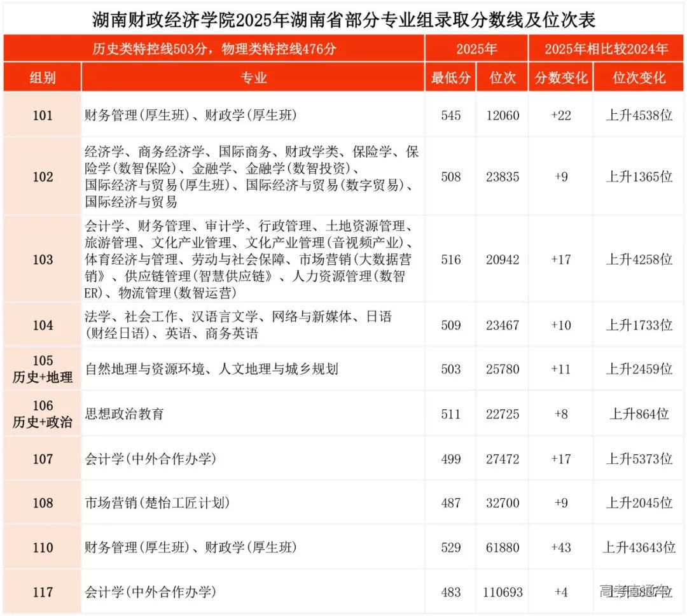687x616 pixels.
Task: Click the table title 湖南财政经济学院2025年录取分数线
Action: point(343,20)
